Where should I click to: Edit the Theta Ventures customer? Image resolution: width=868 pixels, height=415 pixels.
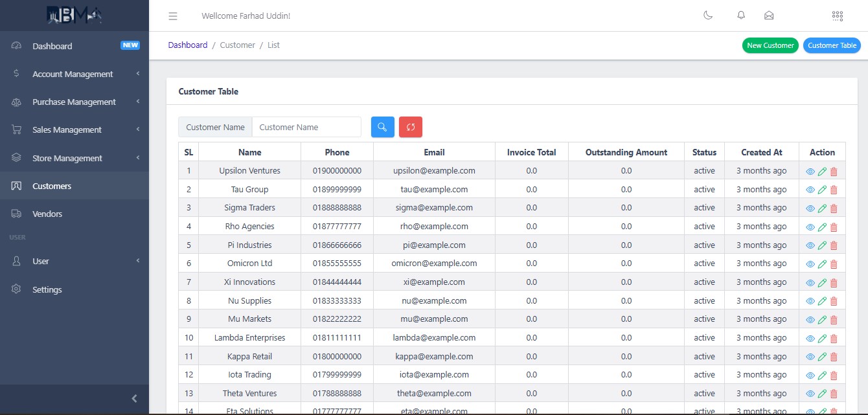822,394
